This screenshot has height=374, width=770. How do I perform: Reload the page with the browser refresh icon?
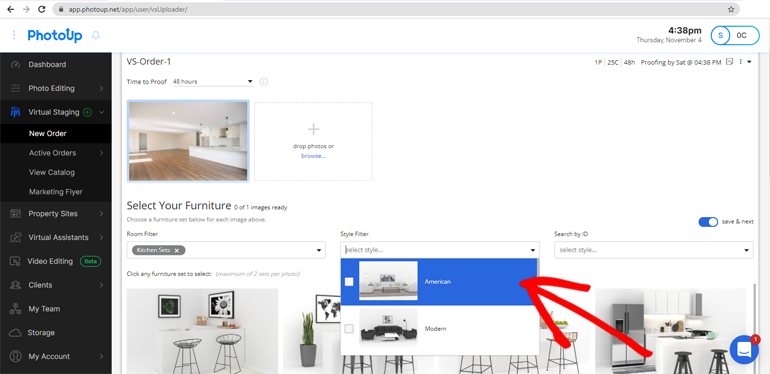coord(42,9)
